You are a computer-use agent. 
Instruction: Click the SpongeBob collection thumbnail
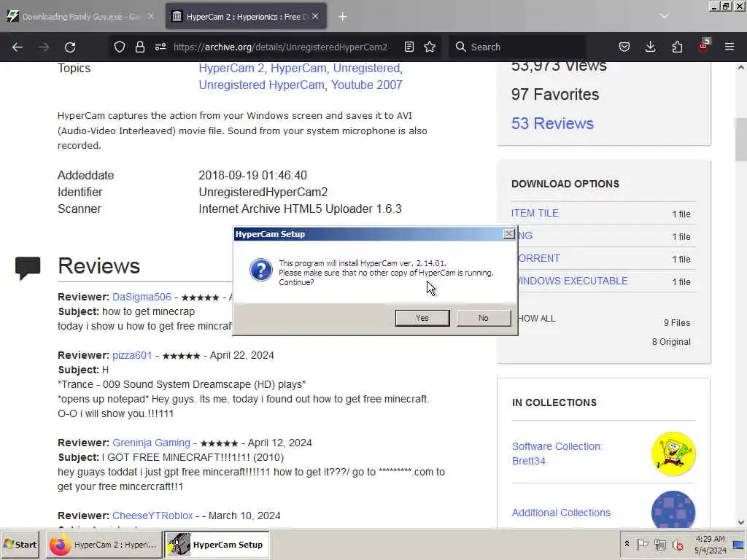673,454
